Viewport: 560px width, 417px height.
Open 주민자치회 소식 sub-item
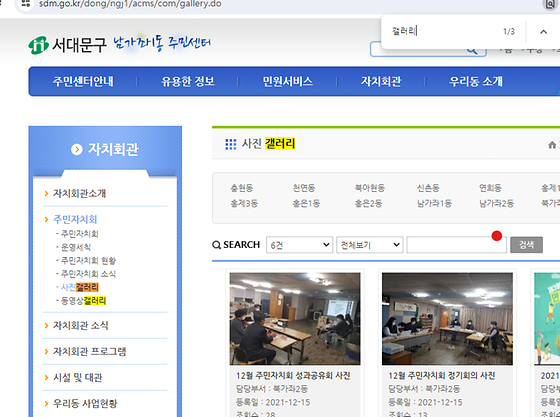[x=88, y=274]
